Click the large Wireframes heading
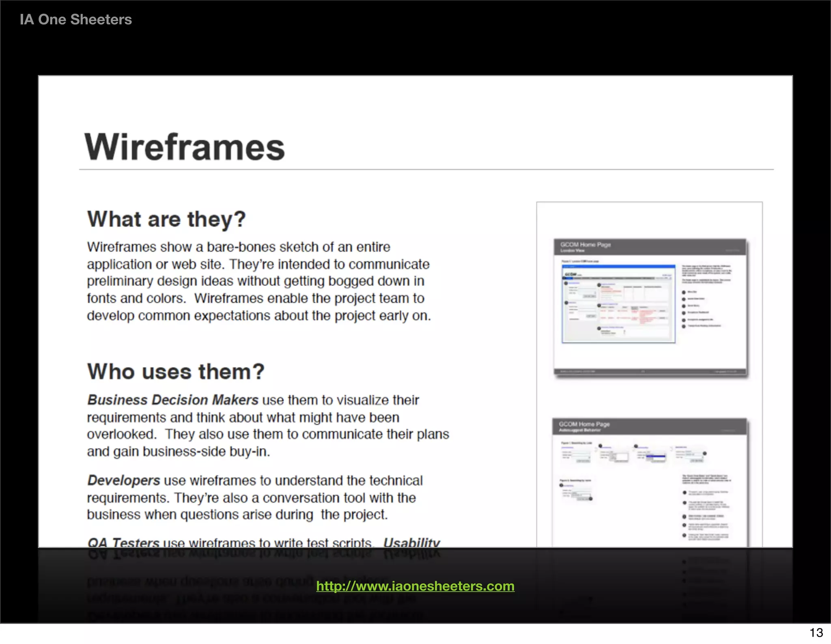Image resolution: width=831 pixels, height=644 pixels. click(x=185, y=147)
